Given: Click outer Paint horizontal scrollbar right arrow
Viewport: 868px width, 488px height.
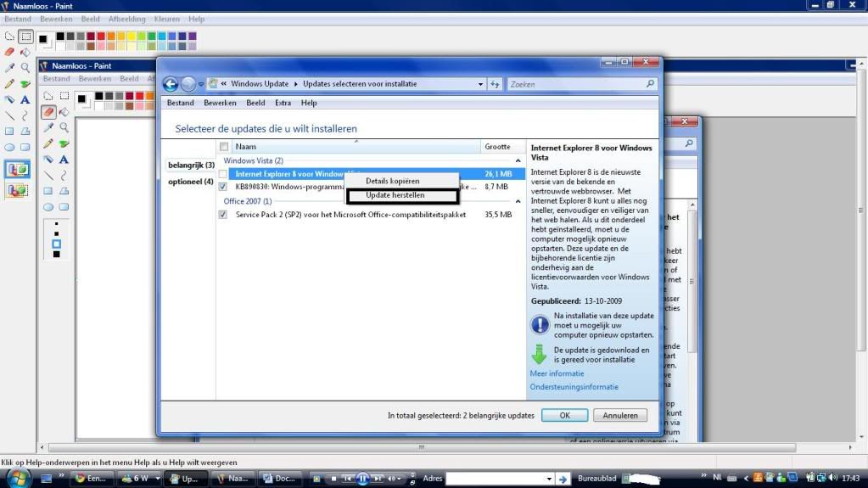Looking at the screenshot, I should click(x=851, y=447).
